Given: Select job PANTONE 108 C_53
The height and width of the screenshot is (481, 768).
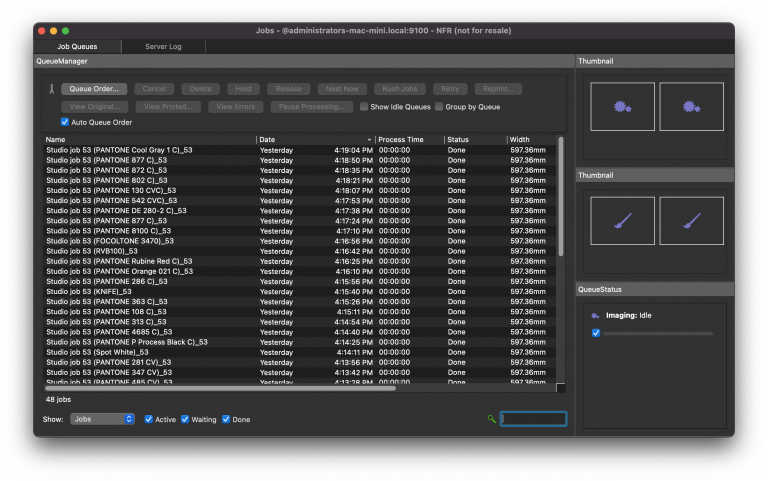Looking at the screenshot, I should pos(300,312).
